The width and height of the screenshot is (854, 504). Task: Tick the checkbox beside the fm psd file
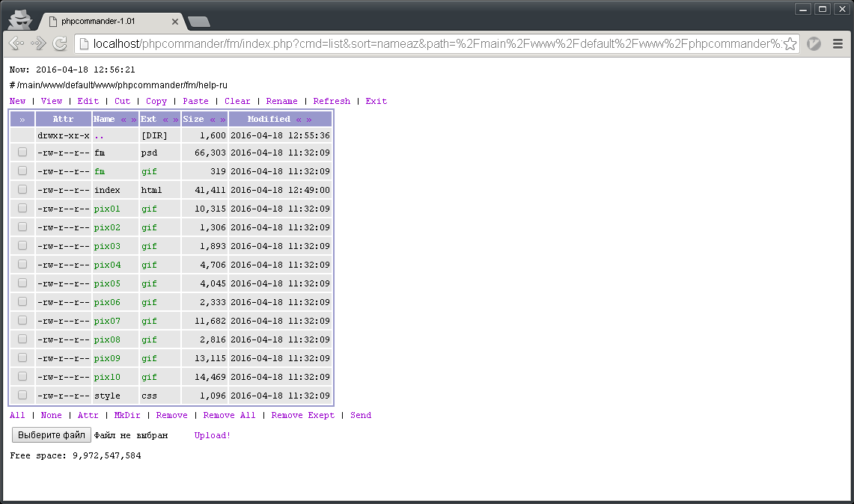(22, 152)
